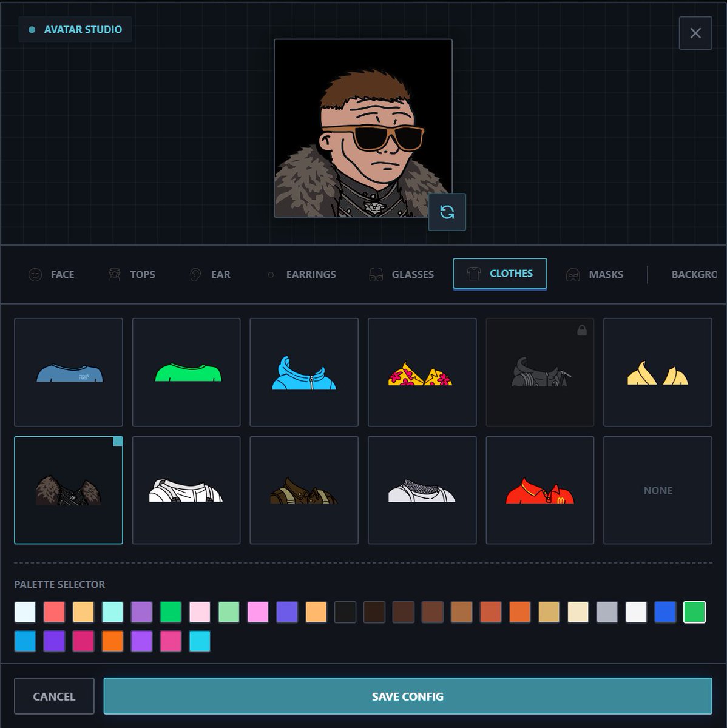Close the Avatar Studio dialog
This screenshot has height=728, width=727.
pos(695,33)
